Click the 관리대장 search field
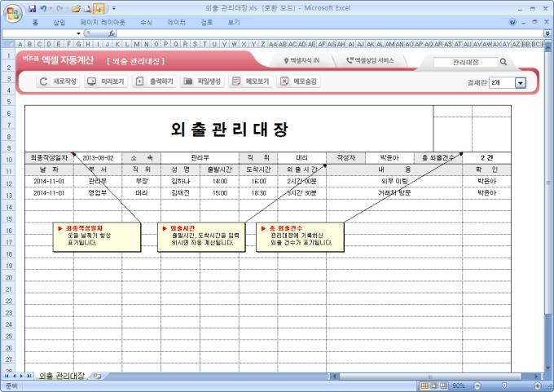This screenshot has height=392, width=554. pyautogui.click(x=465, y=62)
